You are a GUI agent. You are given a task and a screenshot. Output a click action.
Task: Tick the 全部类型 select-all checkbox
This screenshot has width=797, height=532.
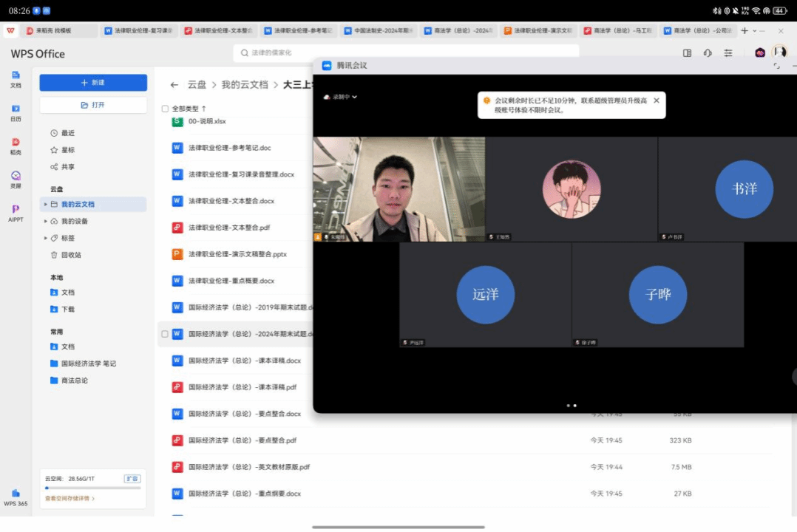[x=165, y=109]
